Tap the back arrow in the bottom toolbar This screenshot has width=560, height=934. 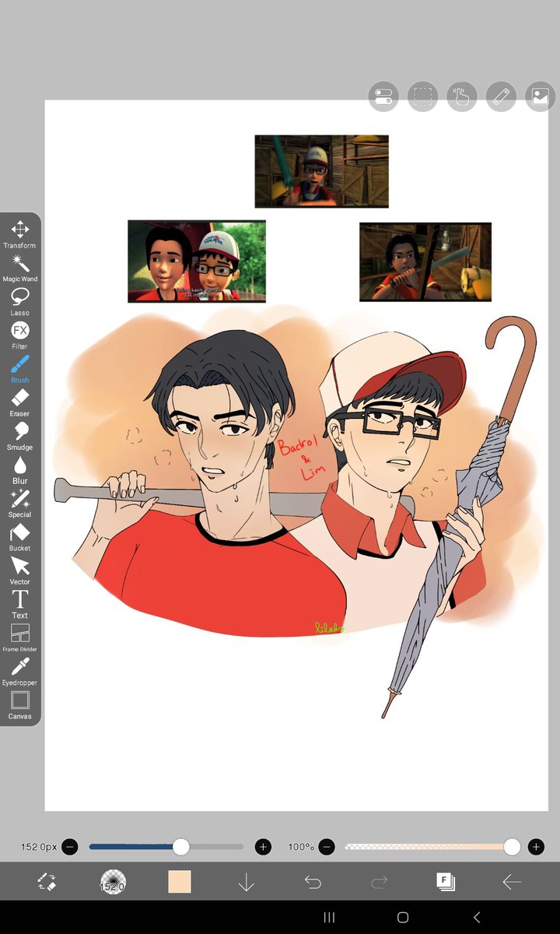pos(512,882)
